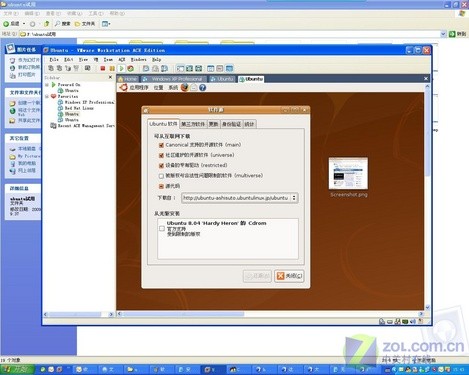Revert to snapshot using the middle snapshot icon
Image resolution: width=469 pixels, height=375 pixels.
click(x=155, y=68)
